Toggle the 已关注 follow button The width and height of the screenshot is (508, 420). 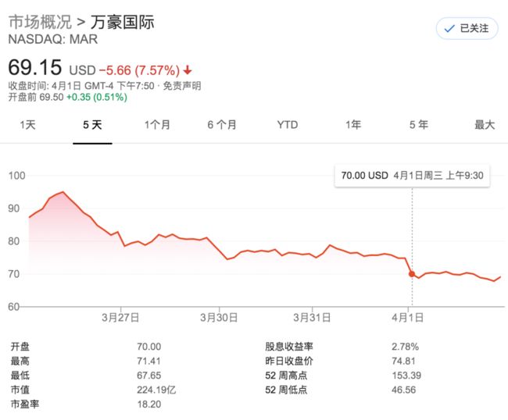pos(467,28)
